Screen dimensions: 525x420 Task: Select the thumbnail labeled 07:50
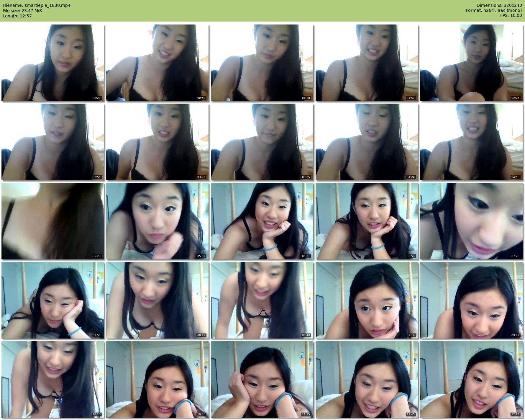pyautogui.click(x=52, y=300)
